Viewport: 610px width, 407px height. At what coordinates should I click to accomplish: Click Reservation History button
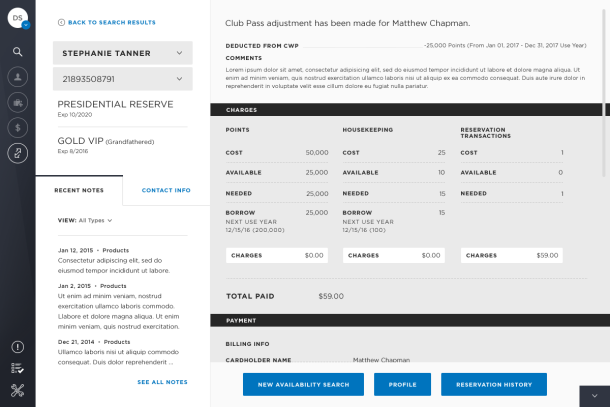click(494, 384)
